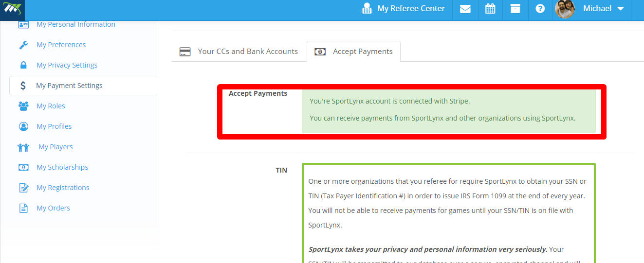The width and height of the screenshot is (644, 263).
Task: Click the dollar sign Payment Settings icon
Action: [23, 86]
